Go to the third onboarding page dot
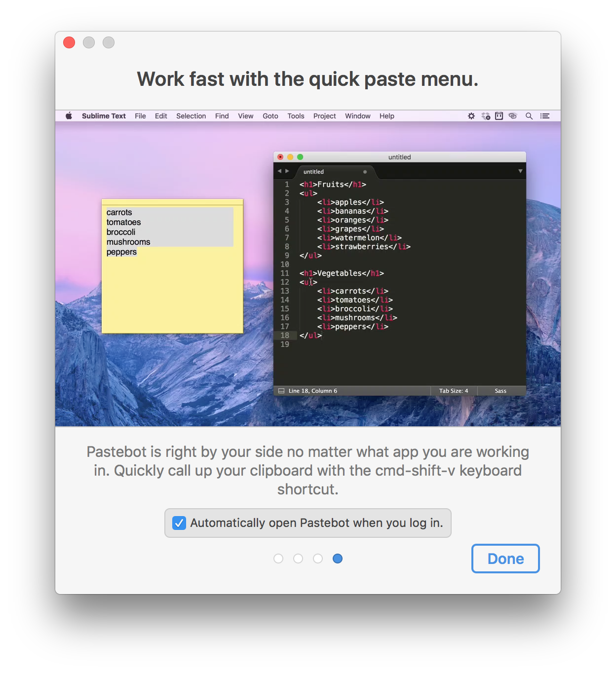The height and width of the screenshot is (673, 616). point(318,559)
